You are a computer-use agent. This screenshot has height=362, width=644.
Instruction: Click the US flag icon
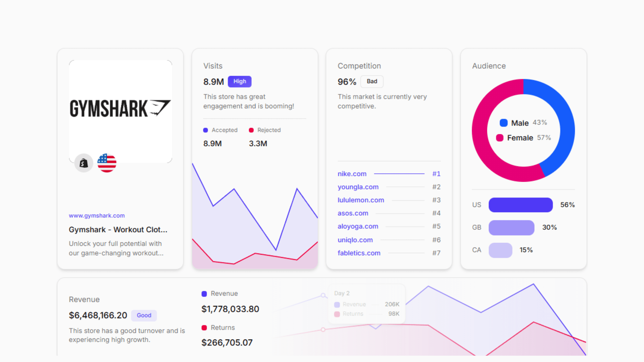(107, 163)
